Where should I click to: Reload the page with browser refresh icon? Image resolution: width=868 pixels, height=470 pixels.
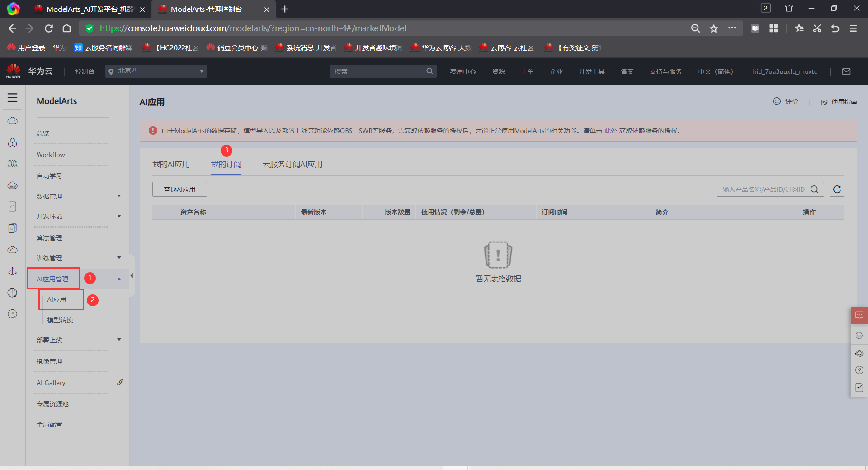(49, 28)
